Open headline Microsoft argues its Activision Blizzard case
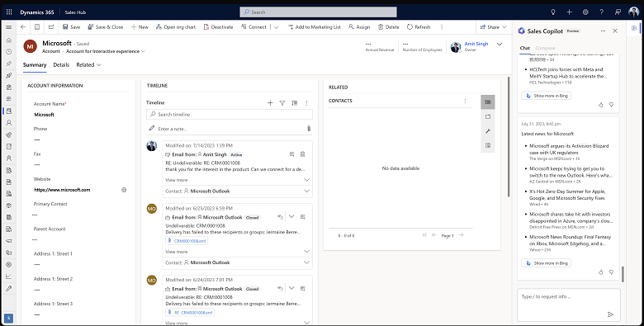 coord(569,149)
